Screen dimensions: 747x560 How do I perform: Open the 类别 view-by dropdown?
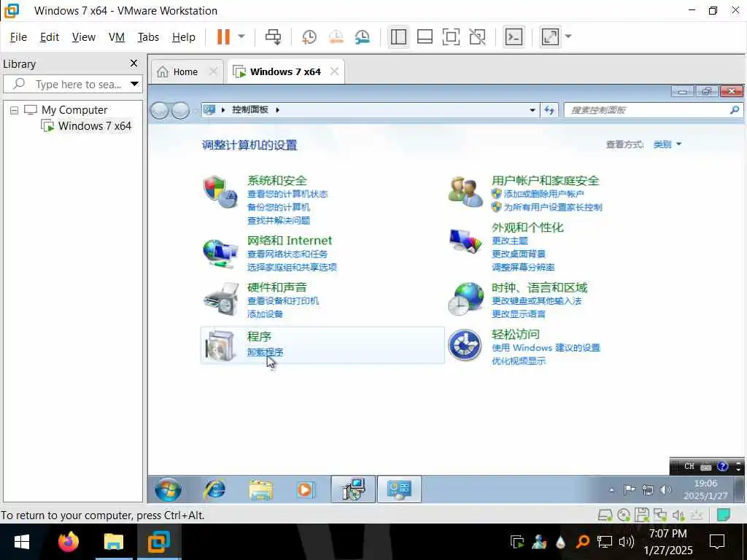tap(667, 144)
